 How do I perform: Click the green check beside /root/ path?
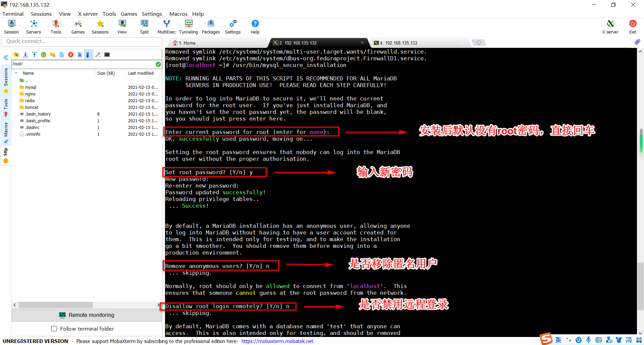pyautogui.click(x=158, y=64)
